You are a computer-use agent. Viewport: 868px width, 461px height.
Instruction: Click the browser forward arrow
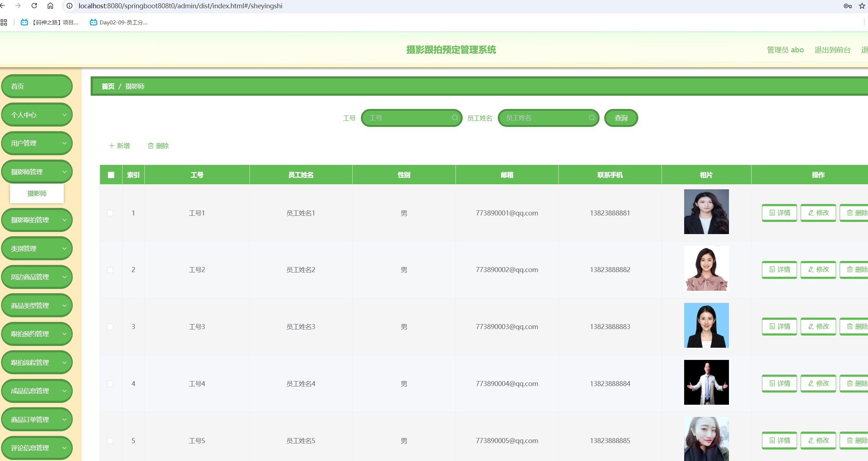point(18,6)
